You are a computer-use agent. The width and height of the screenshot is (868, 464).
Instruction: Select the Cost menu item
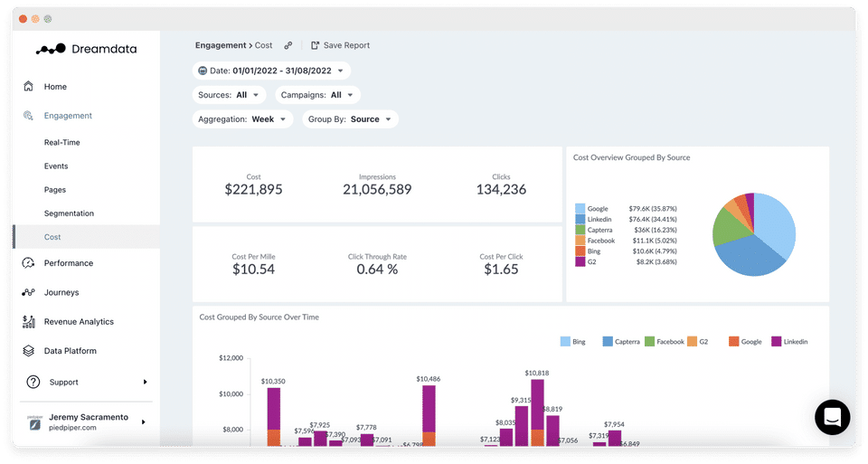click(x=87, y=237)
